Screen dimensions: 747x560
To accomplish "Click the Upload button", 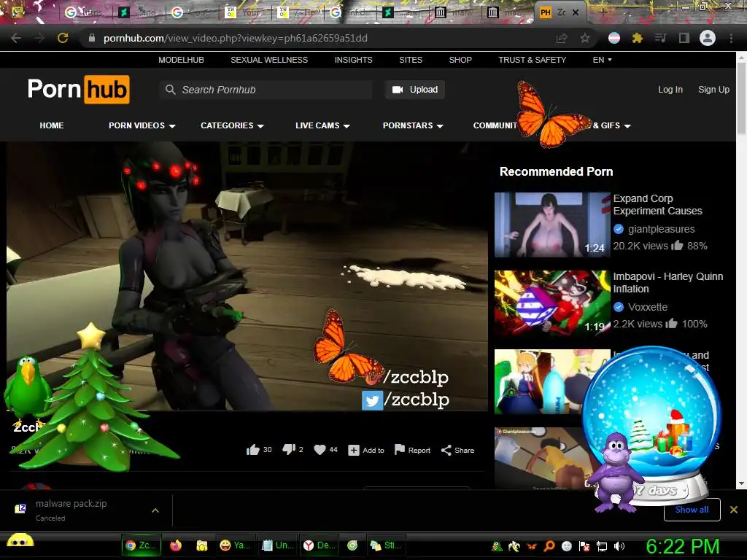I will pos(415,90).
